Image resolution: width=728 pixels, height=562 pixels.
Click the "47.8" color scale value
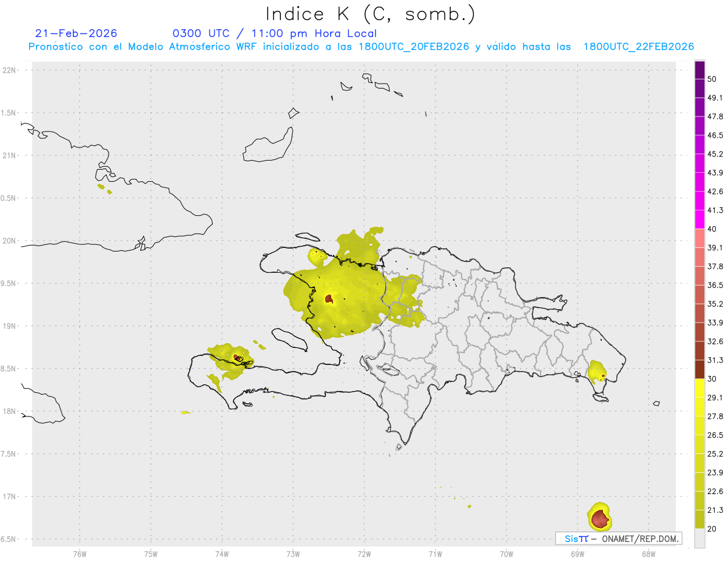tap(715, 116)
